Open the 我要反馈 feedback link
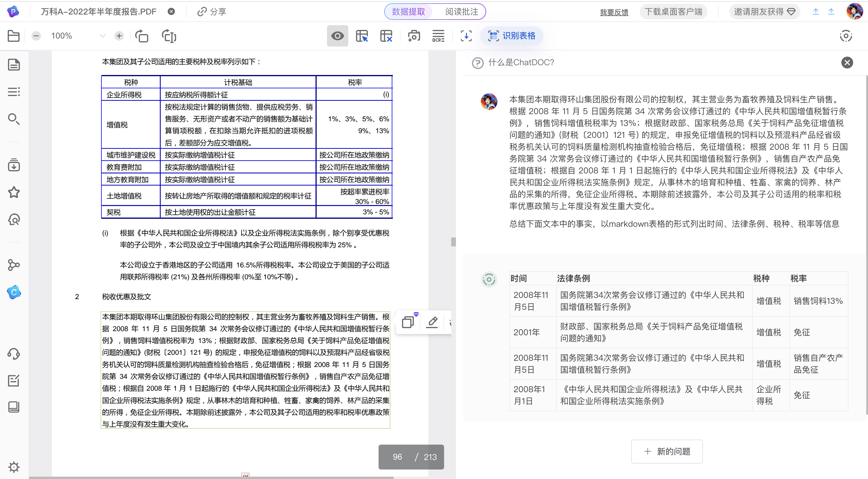This screenshot has width=868, height=479. [614, 12]
